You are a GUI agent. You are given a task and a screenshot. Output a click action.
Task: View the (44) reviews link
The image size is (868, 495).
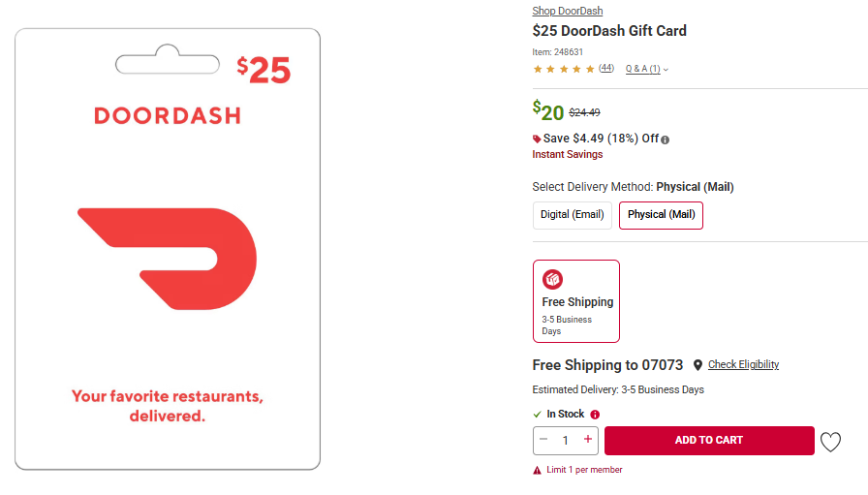tap(606, 68)
